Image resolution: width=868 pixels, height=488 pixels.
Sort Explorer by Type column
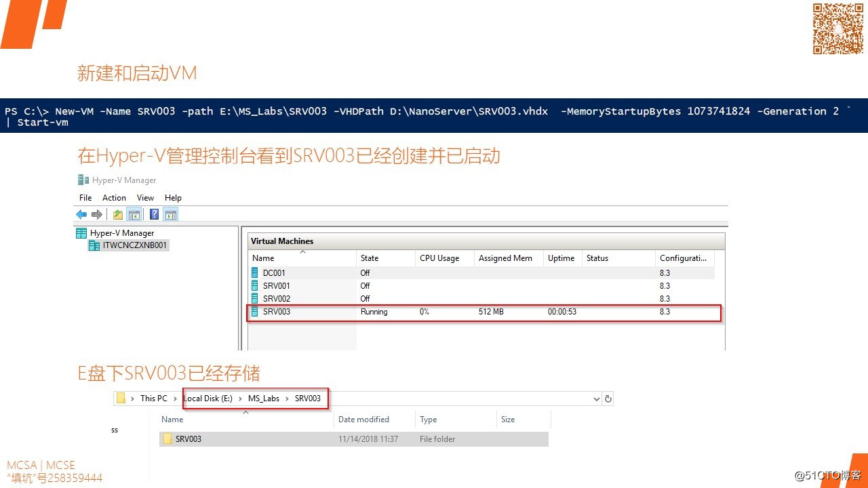(x=456, y=420)
